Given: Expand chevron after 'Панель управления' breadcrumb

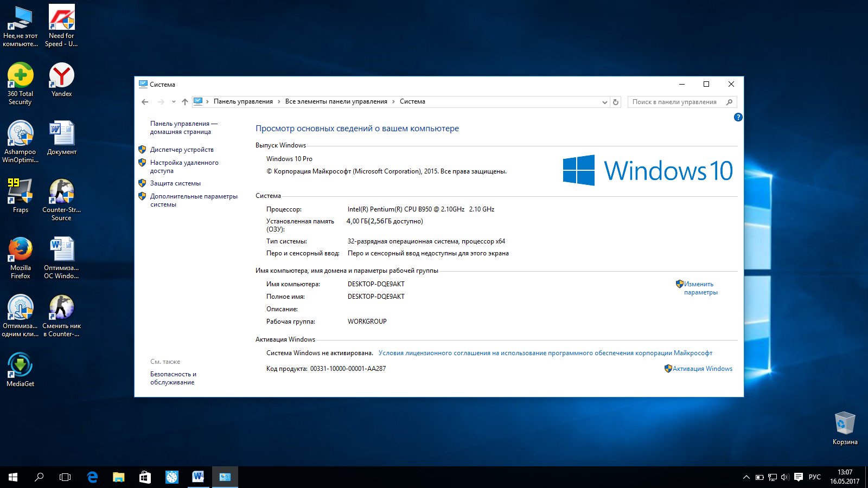Looking at the screenshot, I should pos(279,101).
